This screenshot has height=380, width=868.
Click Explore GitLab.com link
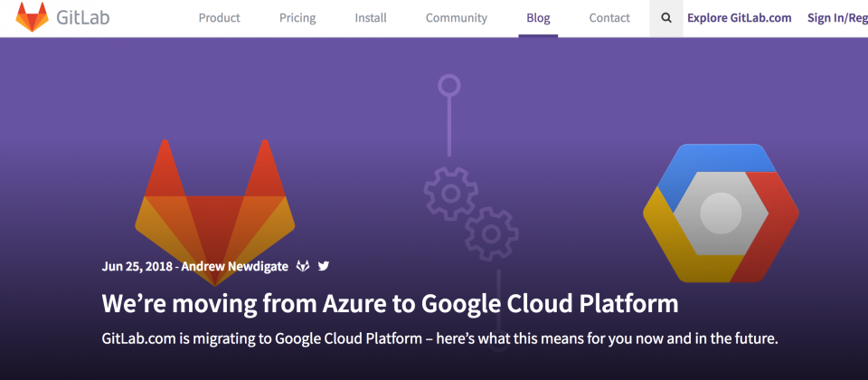739,18
